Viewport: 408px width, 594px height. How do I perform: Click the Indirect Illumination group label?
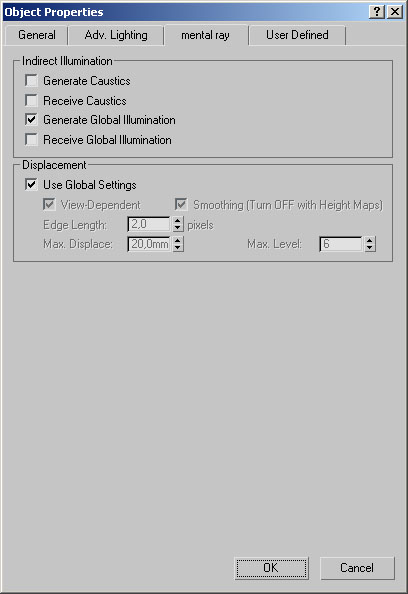pyautogui.click(x=67, y=61)
